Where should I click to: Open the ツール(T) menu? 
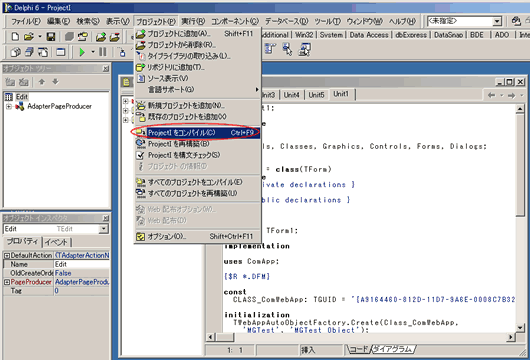click(327, 21)
